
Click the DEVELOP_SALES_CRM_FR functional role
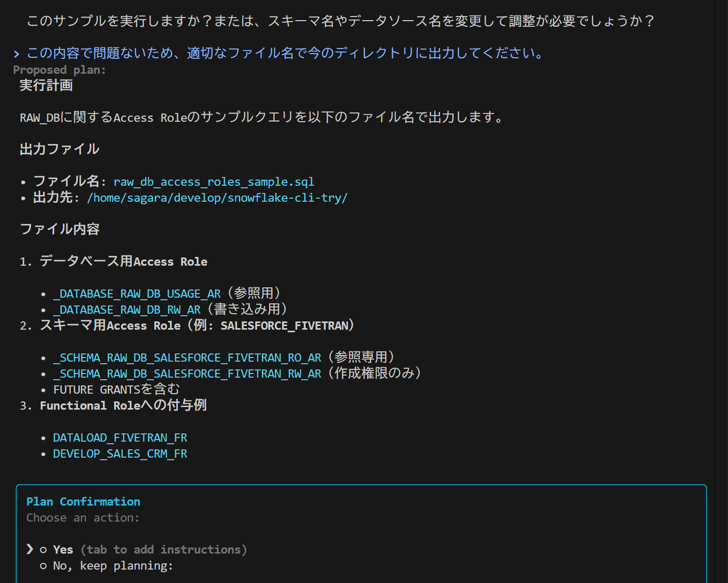pyautogui.click(x=120, y=454)
